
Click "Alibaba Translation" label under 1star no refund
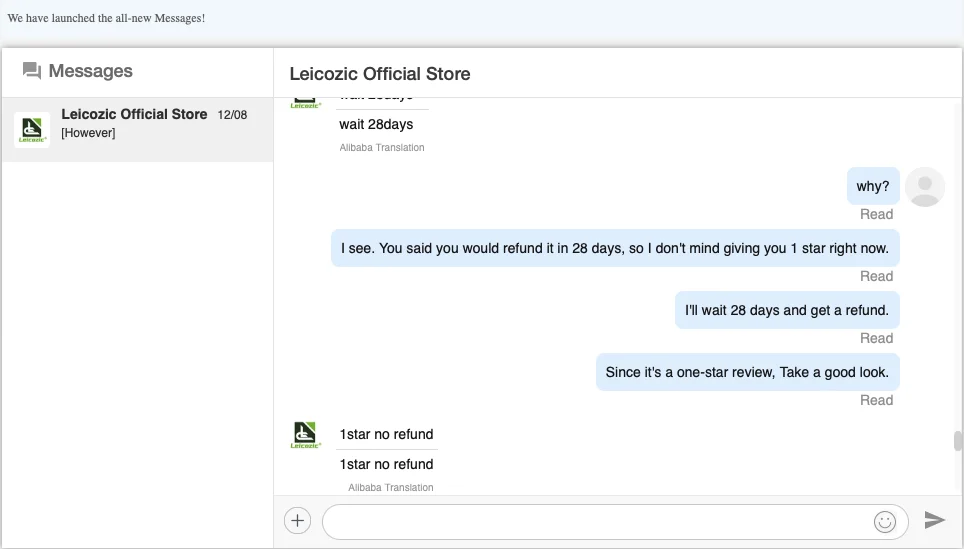click(x=390, y=488)
